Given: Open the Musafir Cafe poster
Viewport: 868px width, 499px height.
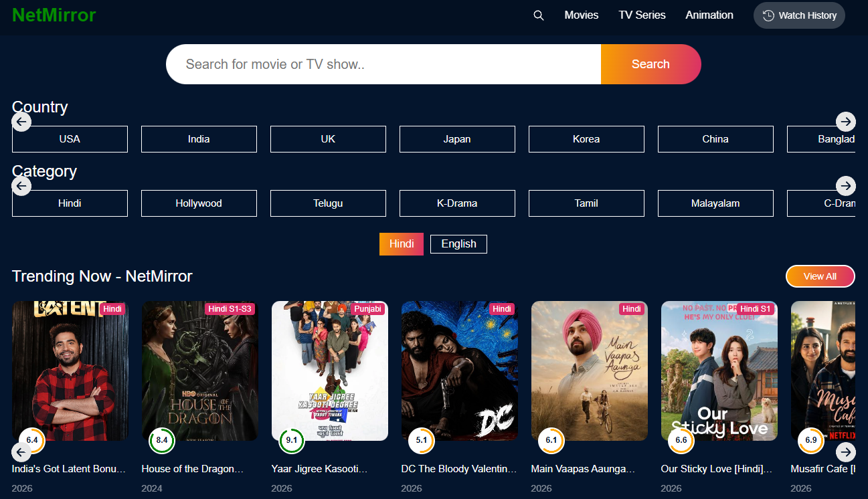Looking at the screenshot, I should 823,371.
